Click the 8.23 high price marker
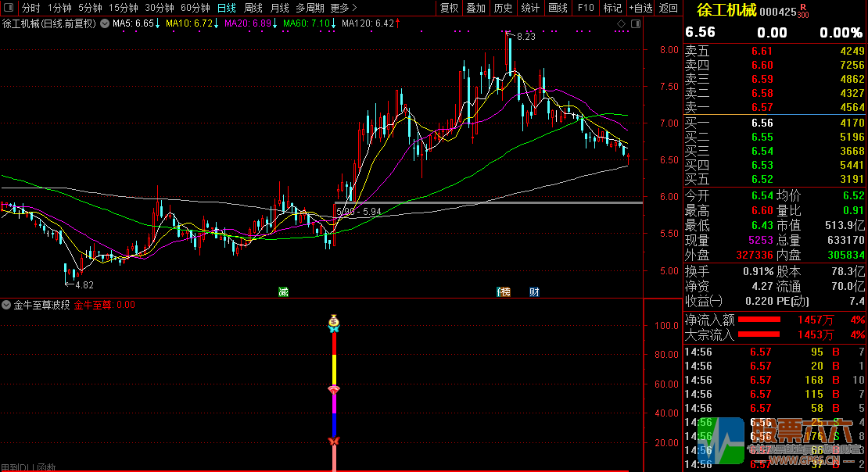Viewport: 868px width, 472px height. click(525, 37)
